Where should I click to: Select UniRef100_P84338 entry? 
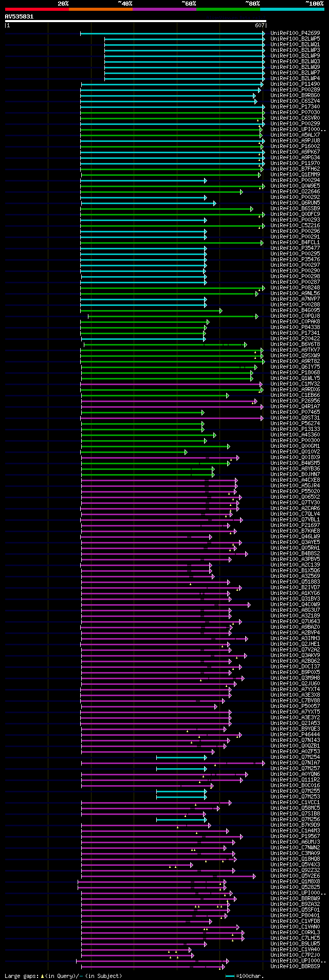pos(295,327)
